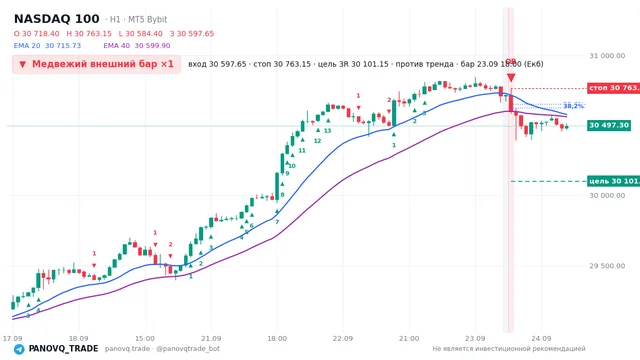Open the PANOVQ_TRADE channel name

coord(63,349)
